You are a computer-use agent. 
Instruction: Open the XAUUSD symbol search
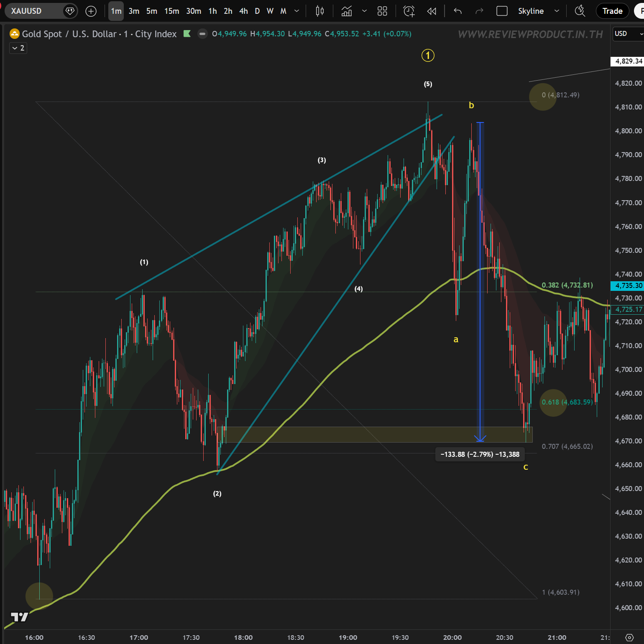(27, 11)
